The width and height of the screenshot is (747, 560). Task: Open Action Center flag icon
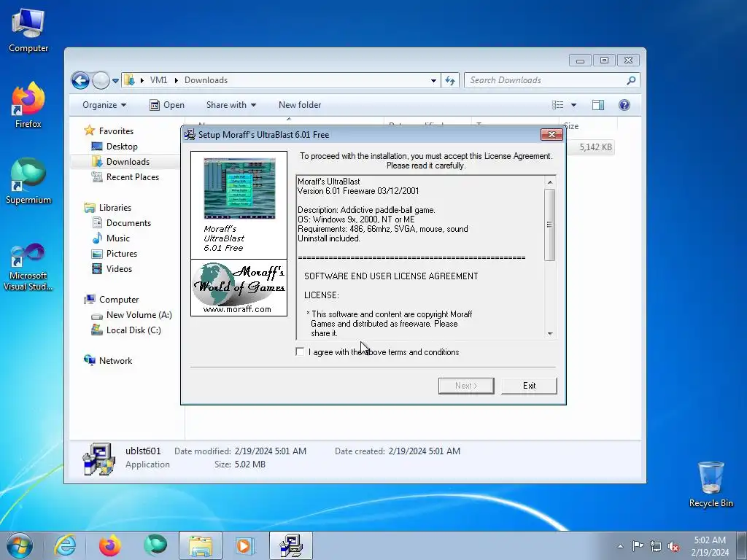[638, 546]
